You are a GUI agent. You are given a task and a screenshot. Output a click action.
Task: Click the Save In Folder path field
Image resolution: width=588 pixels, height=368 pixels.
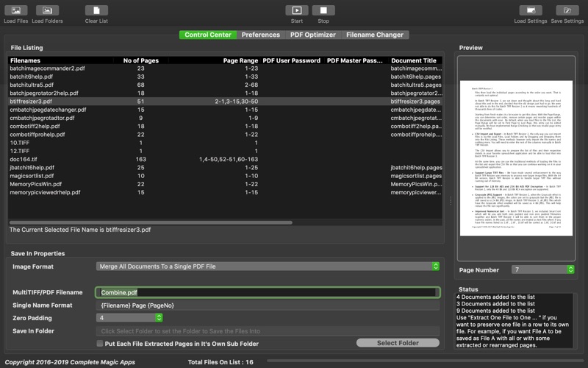click(x=268, y=330)
